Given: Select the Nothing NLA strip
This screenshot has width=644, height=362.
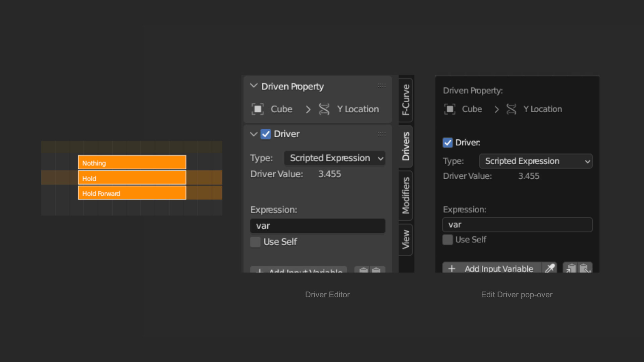Looking at the screenshot, I should click(132, 162).
